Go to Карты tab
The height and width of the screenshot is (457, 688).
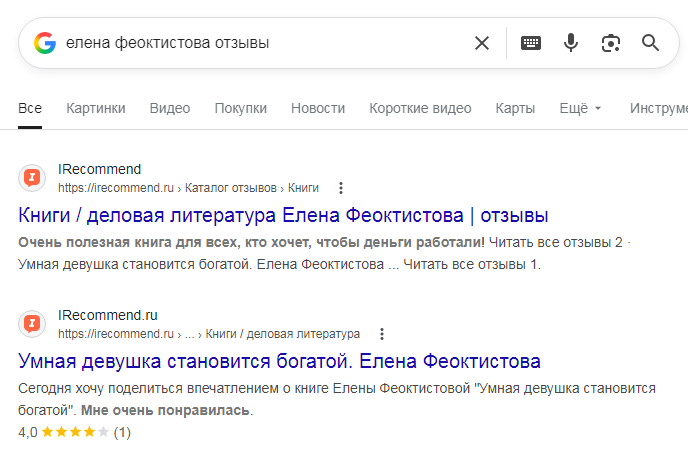tap(515, 108)
